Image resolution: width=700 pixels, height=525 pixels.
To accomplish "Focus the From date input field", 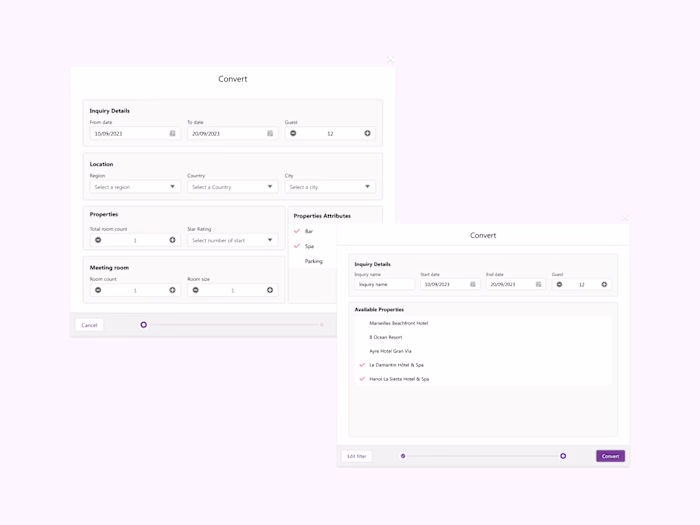I will point(135,133).
